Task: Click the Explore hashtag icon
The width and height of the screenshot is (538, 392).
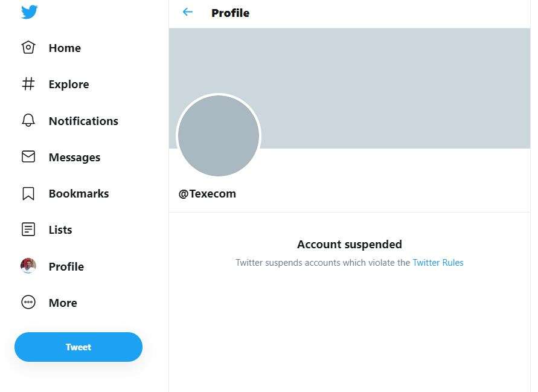Action: point(28,84)
